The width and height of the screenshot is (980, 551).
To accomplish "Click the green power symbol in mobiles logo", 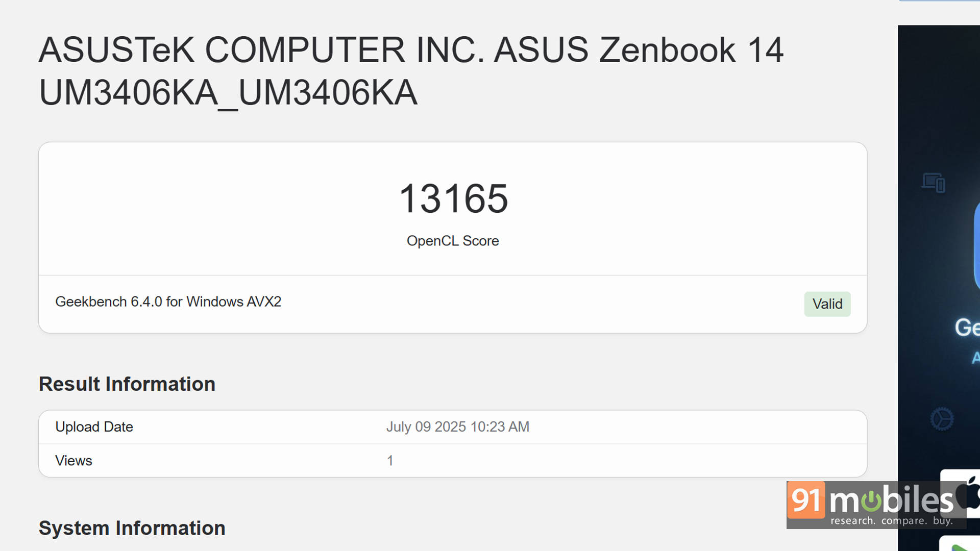I will (x=872, y=500).
